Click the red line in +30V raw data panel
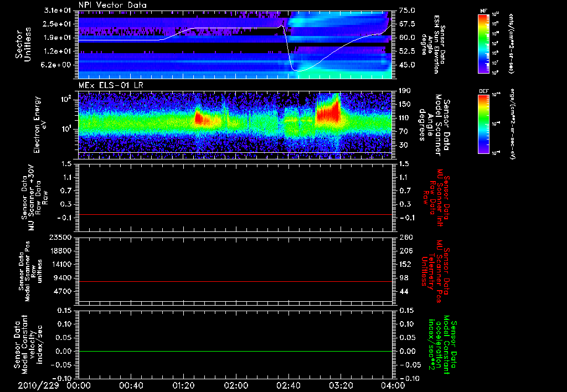 [235, 215]
